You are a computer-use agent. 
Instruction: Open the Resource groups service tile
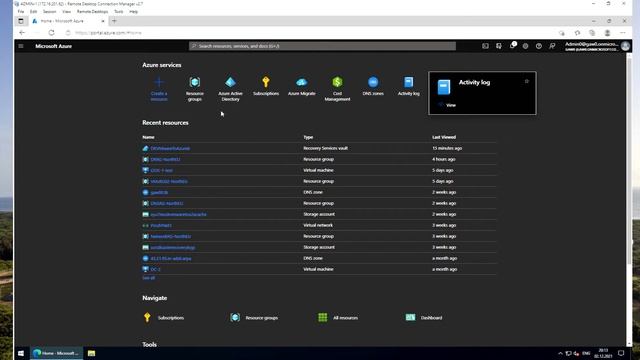pyautogui.click(x=195, y=89)
